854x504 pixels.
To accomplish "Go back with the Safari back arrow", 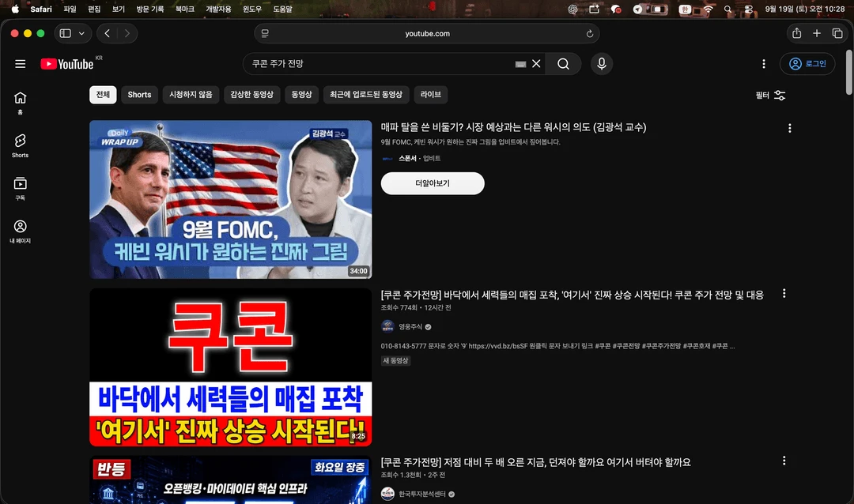I will (x=108, y=33).
